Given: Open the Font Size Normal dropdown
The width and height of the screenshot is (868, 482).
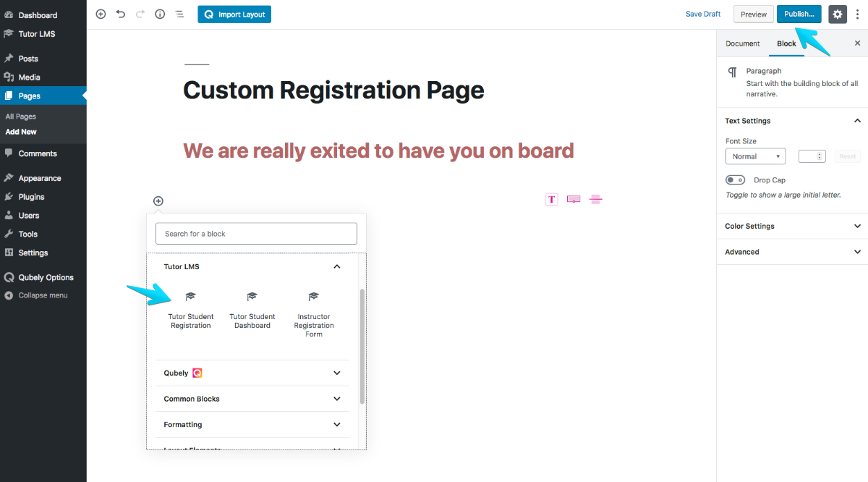Looking at the screenshot, I should pyautogui.click(x=755, y=156).
